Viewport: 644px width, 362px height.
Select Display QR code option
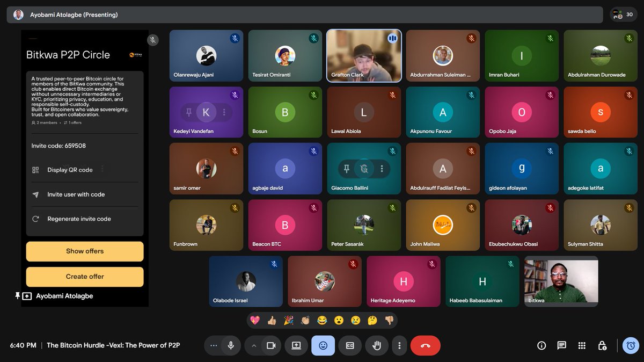click(85, 170)
